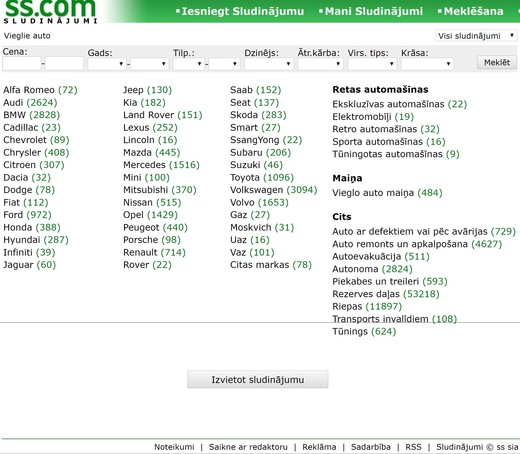Go to Meklēšana in top menu
The width and height of the screenshot is (520, 454).
coord(471,11)
